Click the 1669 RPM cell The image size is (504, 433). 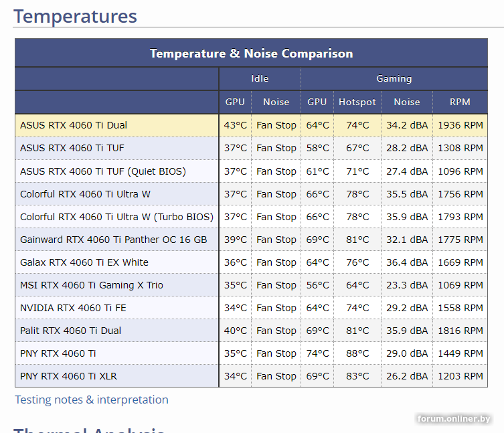460,262
